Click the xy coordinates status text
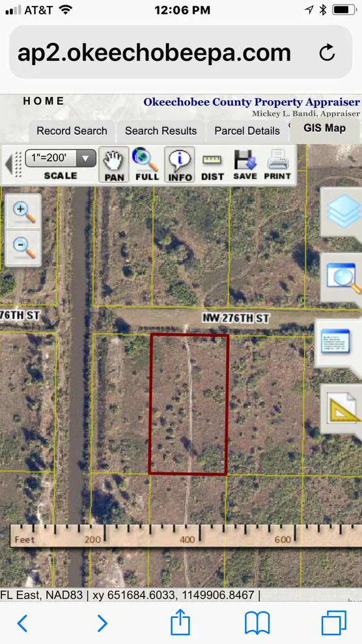The height and width of the screenshot is (644, 362). [x=173, y=595]
